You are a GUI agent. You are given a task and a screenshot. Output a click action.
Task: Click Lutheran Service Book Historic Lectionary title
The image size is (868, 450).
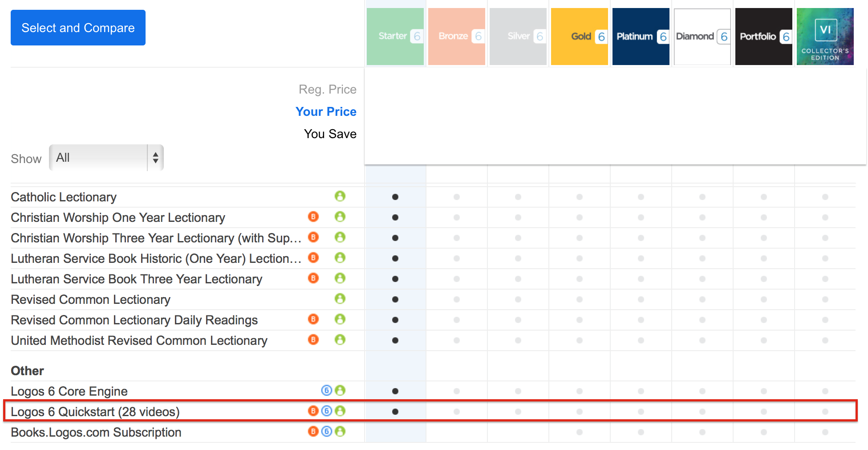click(x=156, y=258)
